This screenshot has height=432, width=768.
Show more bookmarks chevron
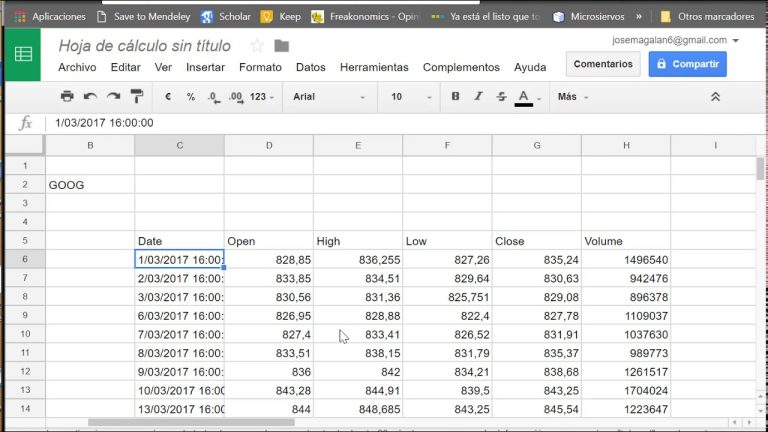[639, 17]
